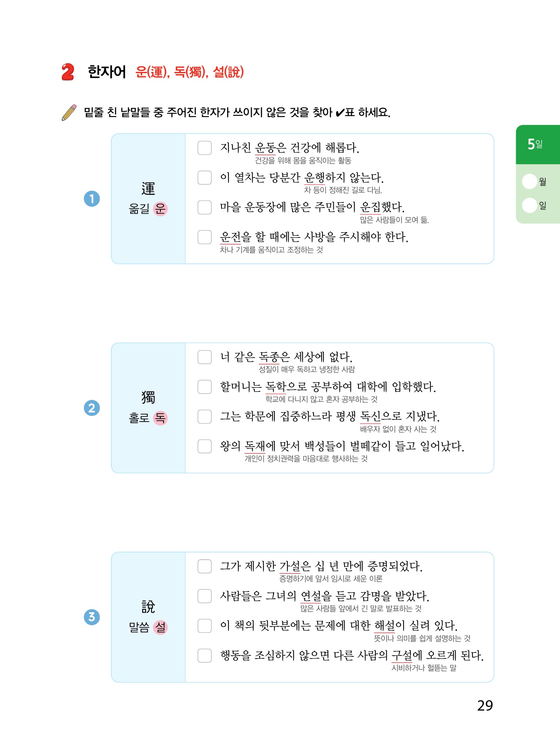The image size is (560, 737).
Task: Check the box beside 너 같은 독종은
Action: click(x=205, y=357)
